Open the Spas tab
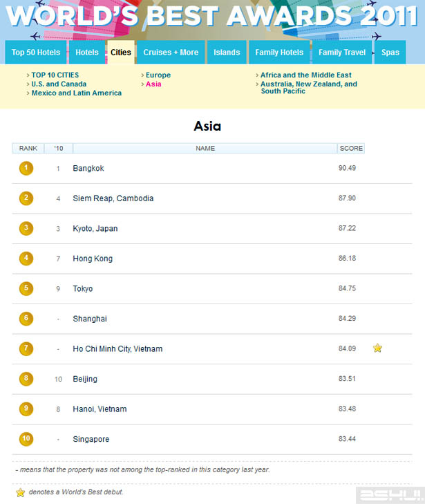Viewport: 425px width, 504px height. pyautogui.click(x=390, y=53)
